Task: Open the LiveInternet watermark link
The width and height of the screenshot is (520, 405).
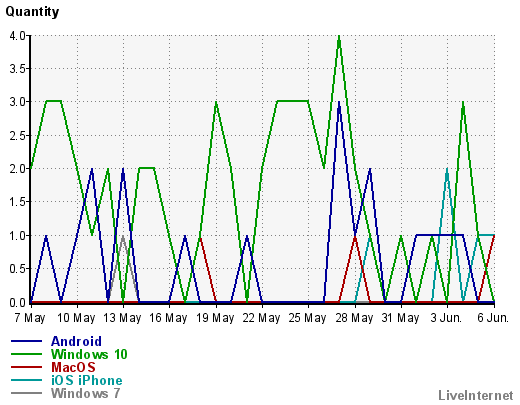Action: click(476, 395)
